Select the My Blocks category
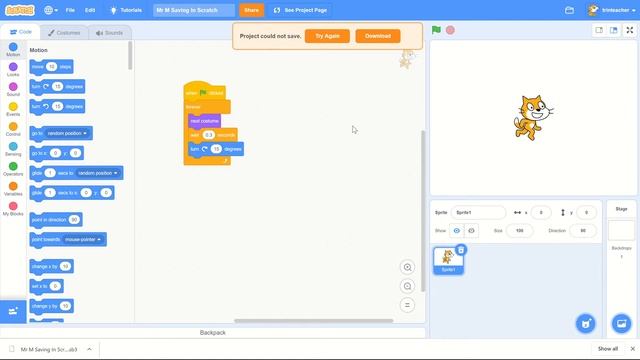This screenshot has width=640, height=360. click(13, 209)
